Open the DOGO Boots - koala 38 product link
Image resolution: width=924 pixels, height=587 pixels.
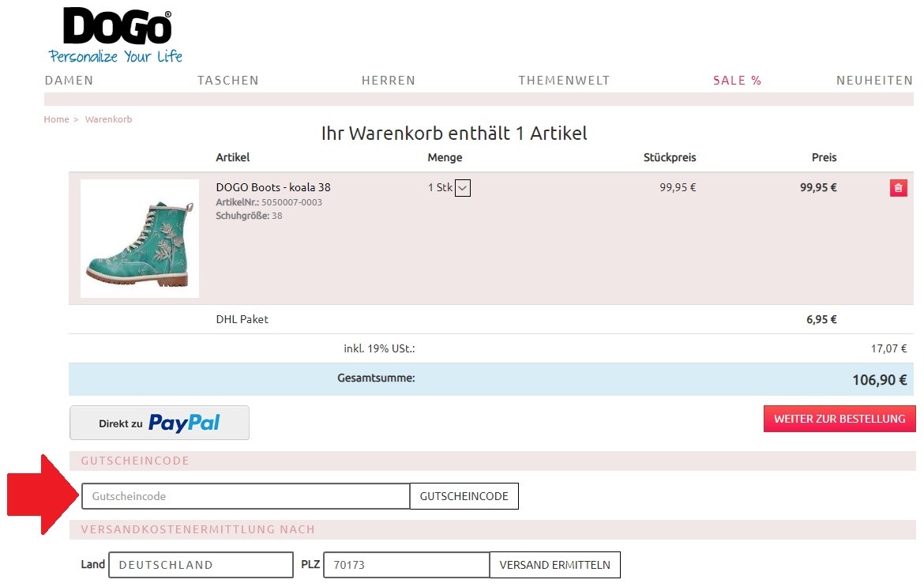(x=273, y=187)
